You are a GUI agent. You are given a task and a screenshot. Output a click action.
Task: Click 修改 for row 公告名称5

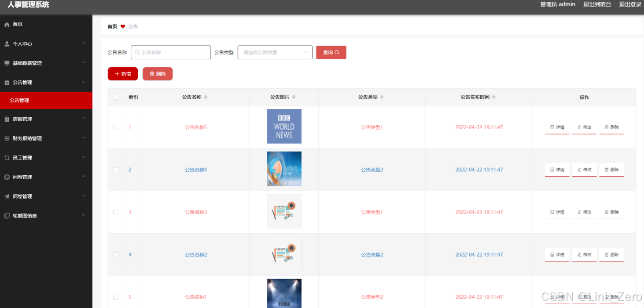[x=584, y=127]
